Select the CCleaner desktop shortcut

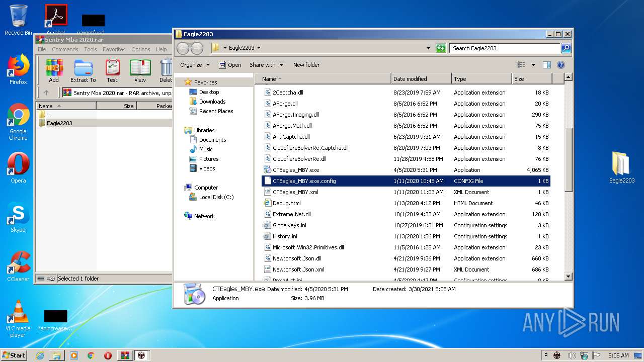(18, 266)
